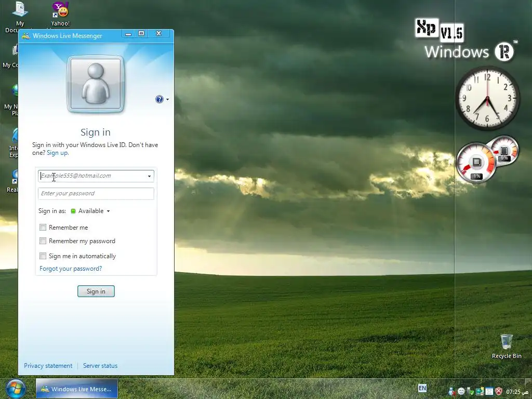This screenshot has height=399, width=532.
Task: Toggle Sign me in automatically checkbox
Action: (x=43, y=256)
